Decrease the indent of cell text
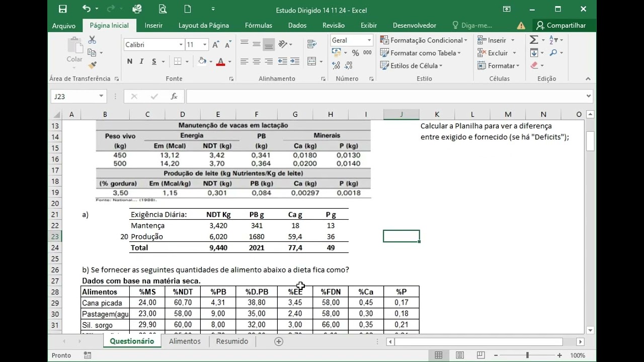Screen dimensions: 644x362 pos(283,61)
